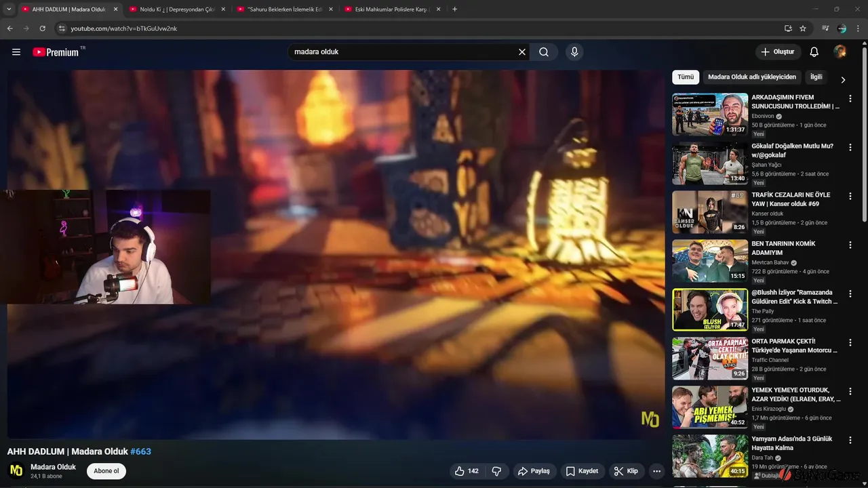Viewport: 868px width, 488px height.
Task: Click the page vertical scrollbar
Action: pyautogui.click(x=864, y=136)
